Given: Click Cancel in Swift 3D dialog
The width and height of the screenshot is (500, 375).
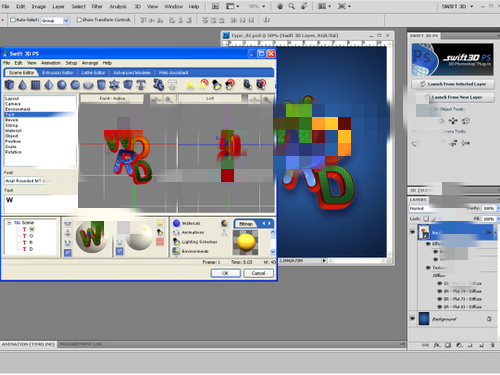Looking at the screenshot, I should pyautogui.click(x=259, y=273).
